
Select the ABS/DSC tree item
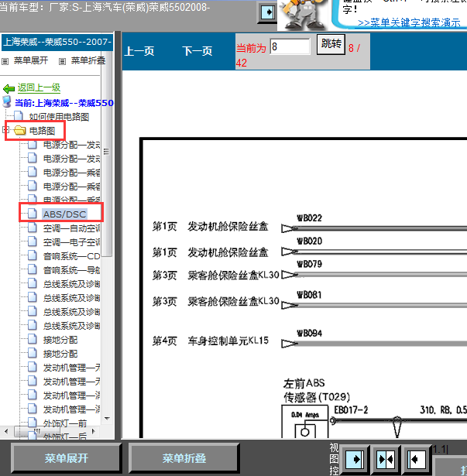pyautogui.click(x=65, y=214)
